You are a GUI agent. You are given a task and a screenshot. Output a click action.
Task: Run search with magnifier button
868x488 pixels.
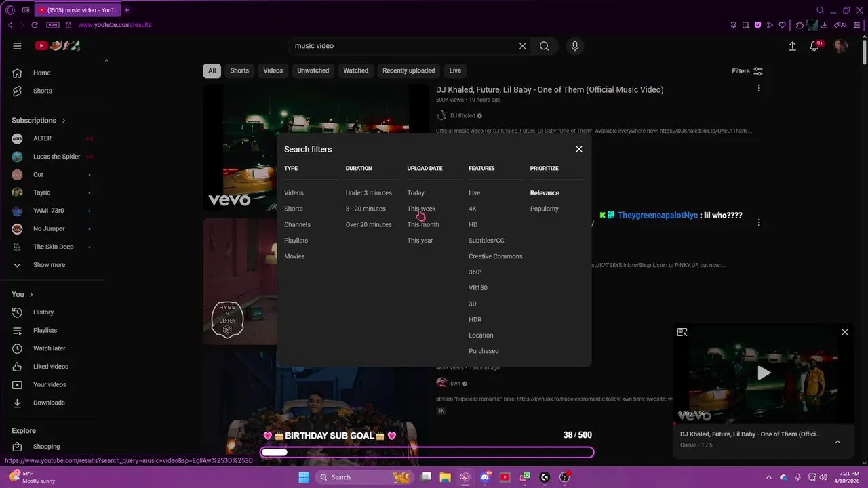[x=544, y=46]
